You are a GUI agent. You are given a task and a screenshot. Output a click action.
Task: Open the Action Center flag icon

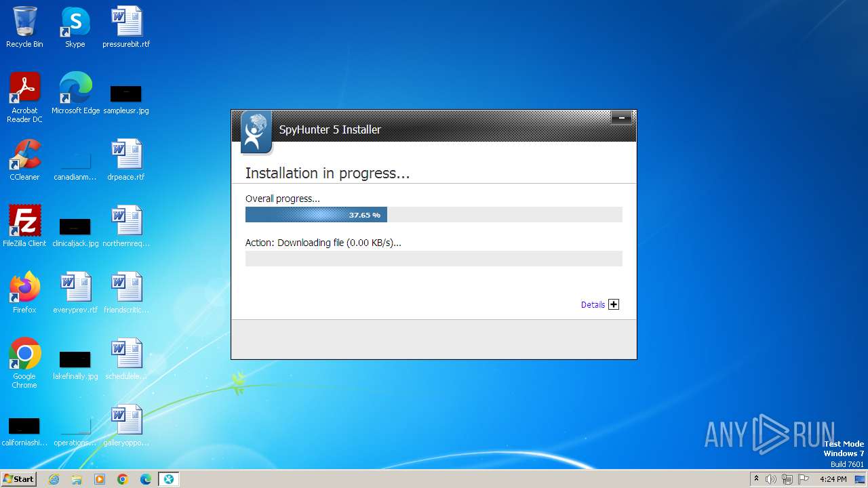point(804,479)
